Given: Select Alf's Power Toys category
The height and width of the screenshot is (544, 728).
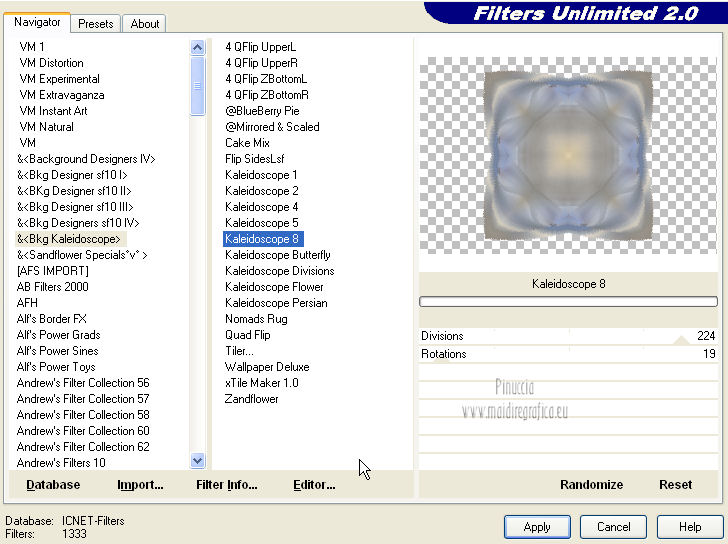Looking at the screenshot, I should [x=56, y=367].
